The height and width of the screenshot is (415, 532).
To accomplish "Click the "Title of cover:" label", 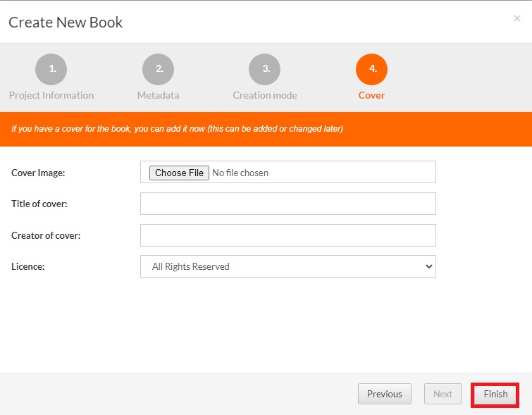I will (39, 204).
